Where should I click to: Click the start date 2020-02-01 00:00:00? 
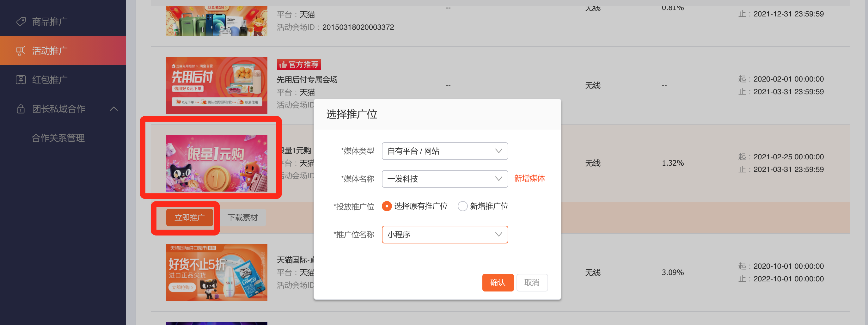coord(788,79)
